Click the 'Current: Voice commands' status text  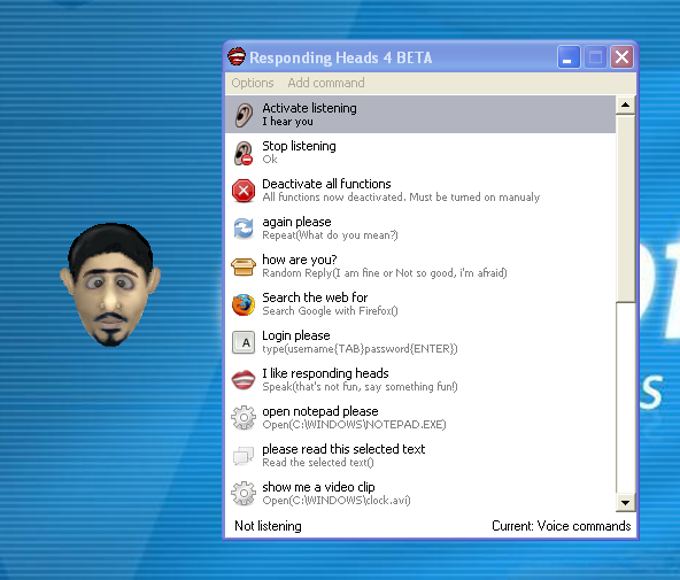[x=561, y=526]
